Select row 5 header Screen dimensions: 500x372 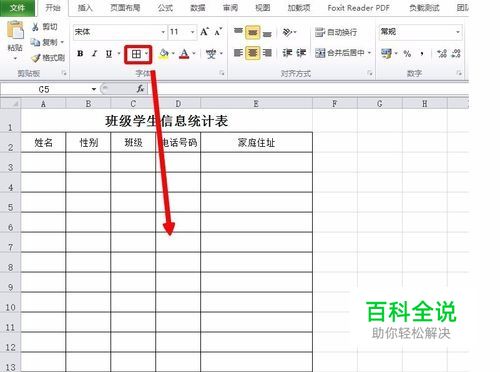(x=10, y=202)
